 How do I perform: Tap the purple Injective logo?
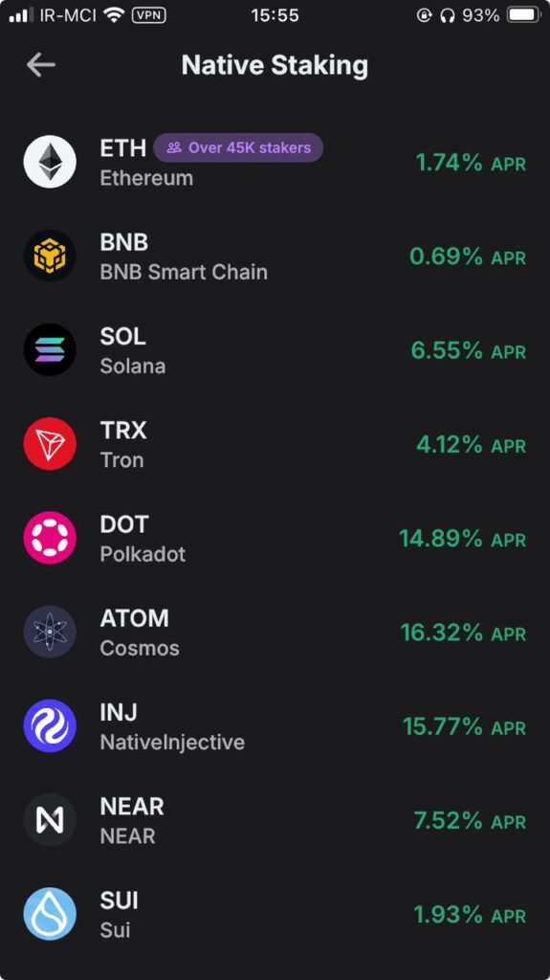click(50, 725)
